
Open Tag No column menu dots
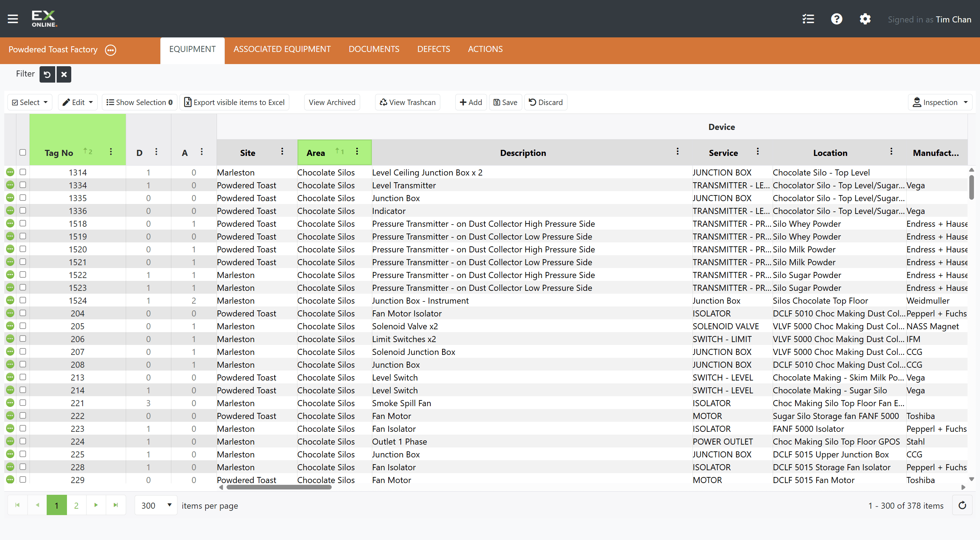tap(111, 152)
